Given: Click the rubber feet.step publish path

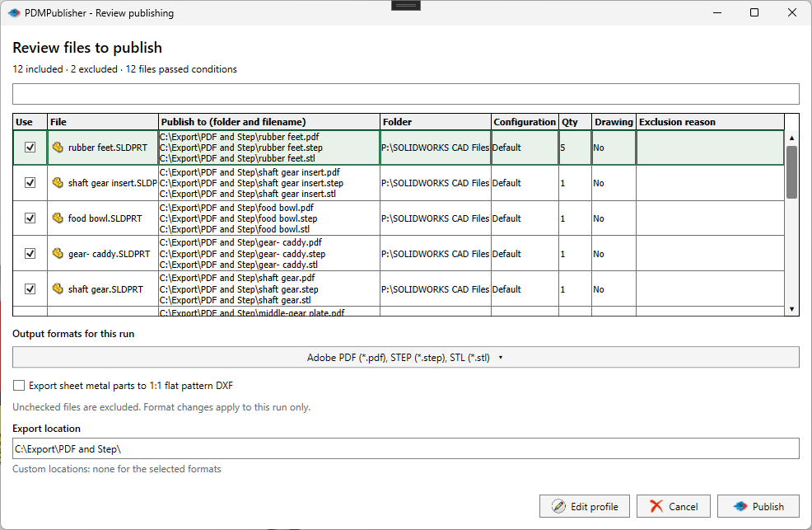Looking at the screenshot, I should (x=240, y=148).
